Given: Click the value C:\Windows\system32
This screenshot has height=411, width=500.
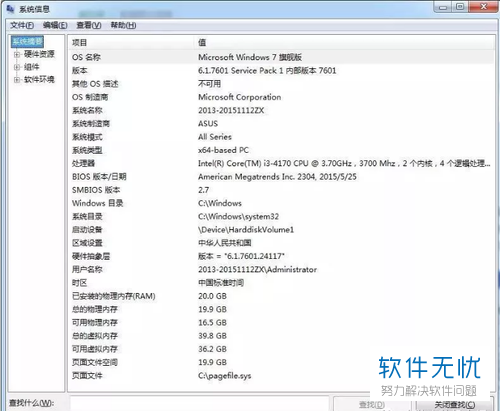Looking at the screenshot, I should click(238, 217).
